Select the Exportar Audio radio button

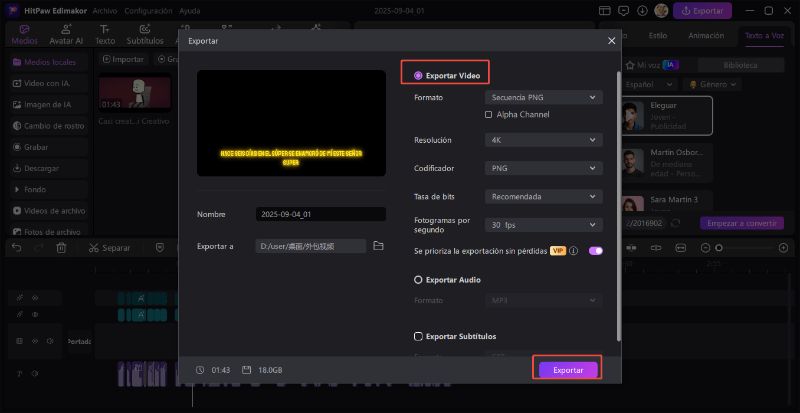418,280
